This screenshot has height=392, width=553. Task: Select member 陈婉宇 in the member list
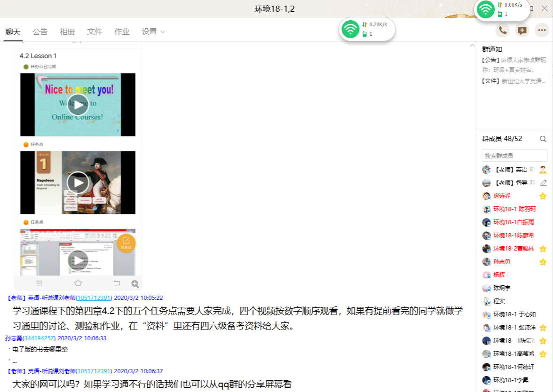click(x=501, y=288)
